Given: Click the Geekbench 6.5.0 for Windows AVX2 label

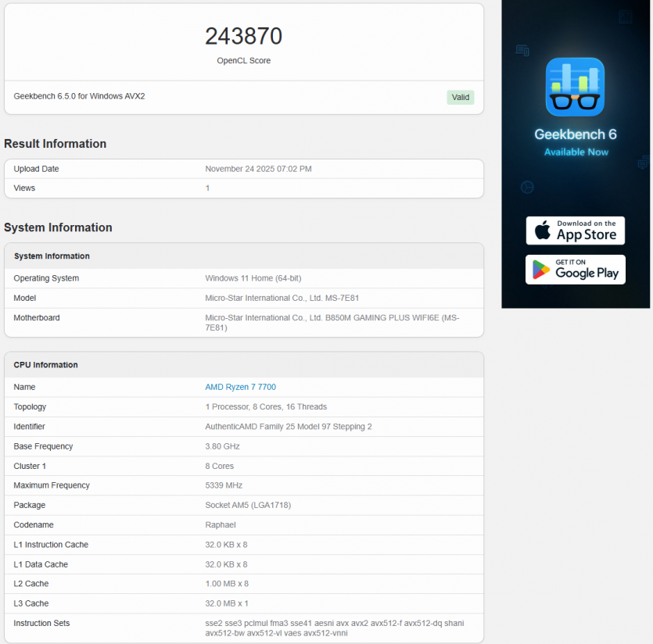Looking at the screenshot, I should 79,96.
